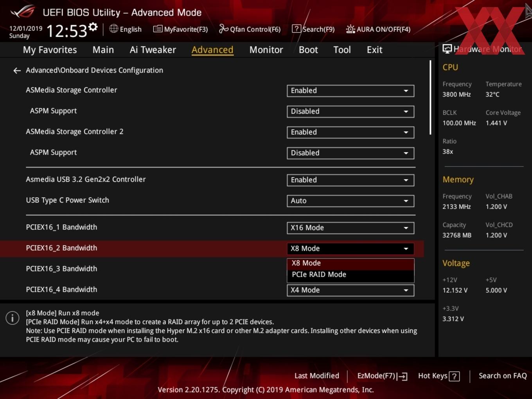
Task: Click +3.3V voltage value 3.312 V
Action: click(453, 319)
